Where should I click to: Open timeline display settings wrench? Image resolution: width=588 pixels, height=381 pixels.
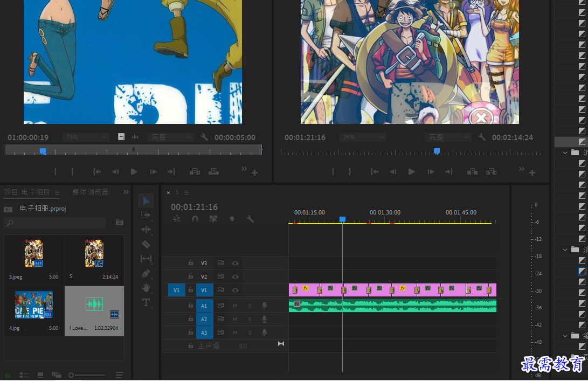[x=250, y=219]
